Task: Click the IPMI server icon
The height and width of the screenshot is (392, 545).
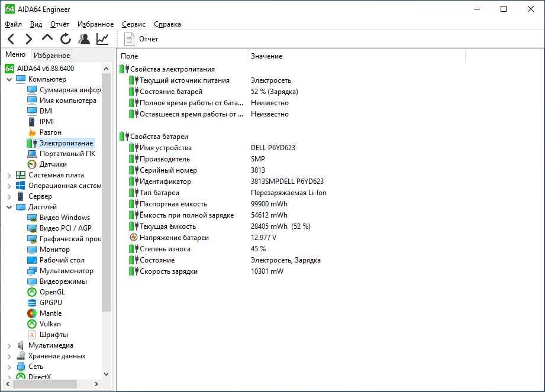Action: (32, 122)
